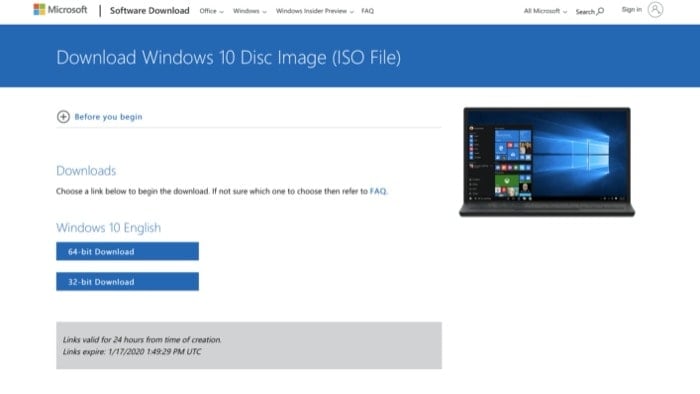
Task: Start the 64-bit Download
Action: point(127,251)
